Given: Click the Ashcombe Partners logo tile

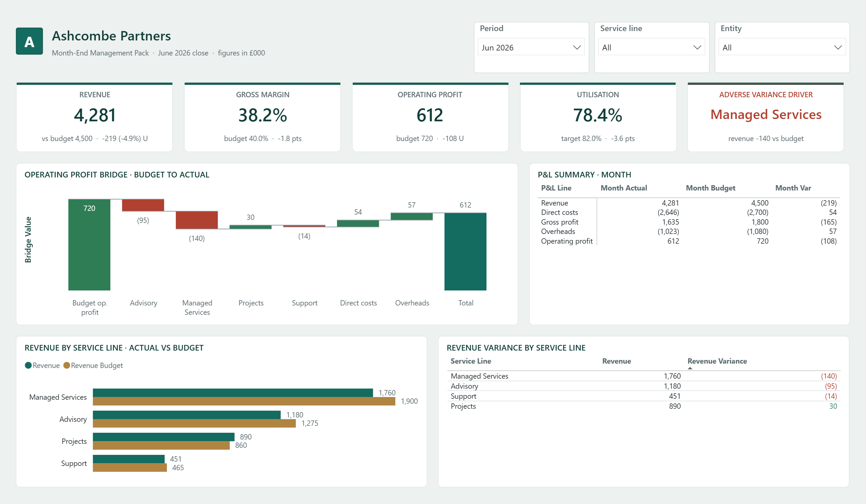Looking at the screenshot, I should 29,41.
